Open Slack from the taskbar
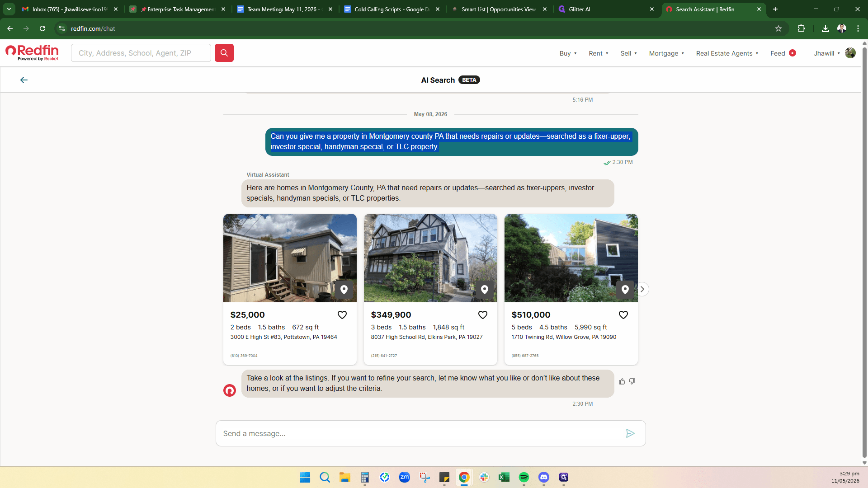The height and width of the screenshot is (488, 868). pos(484,477)
